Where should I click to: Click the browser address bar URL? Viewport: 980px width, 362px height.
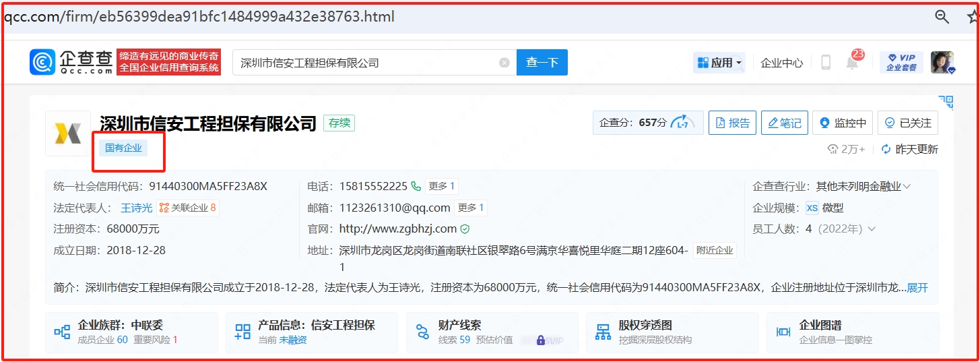pos(199,17)
